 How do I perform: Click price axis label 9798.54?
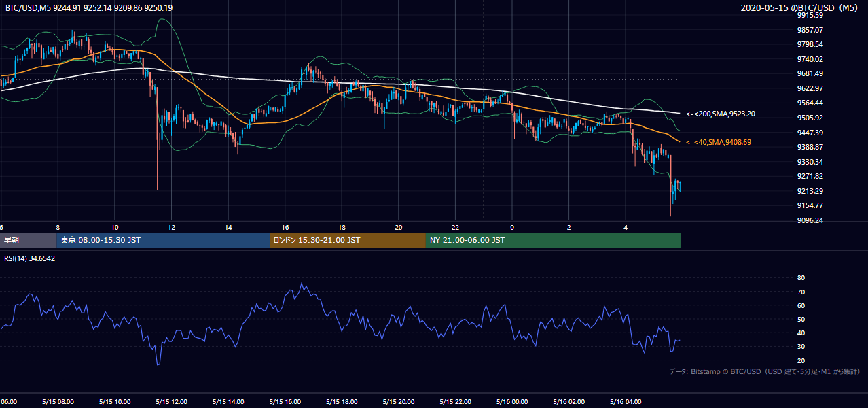[x=810, y=44]
